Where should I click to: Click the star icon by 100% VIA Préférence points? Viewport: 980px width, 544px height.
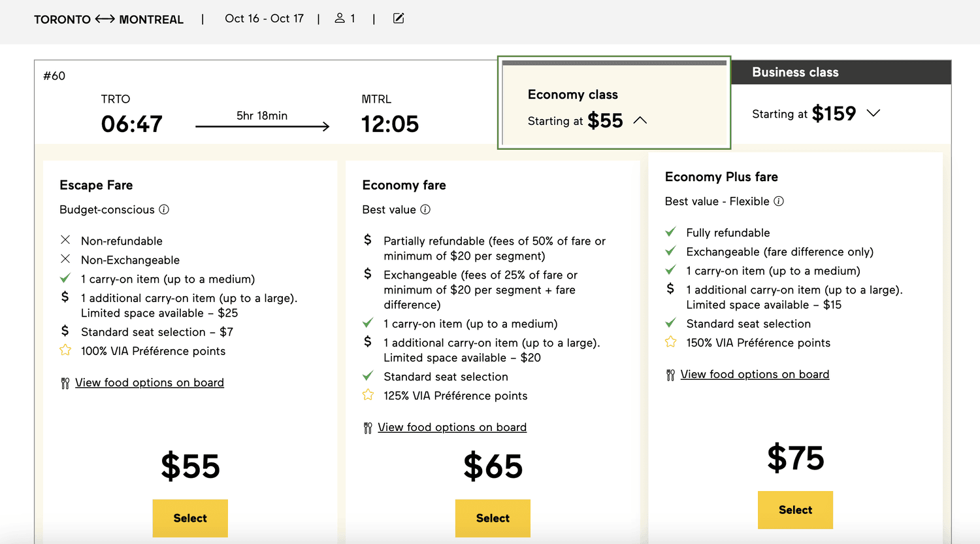point(65,350)
